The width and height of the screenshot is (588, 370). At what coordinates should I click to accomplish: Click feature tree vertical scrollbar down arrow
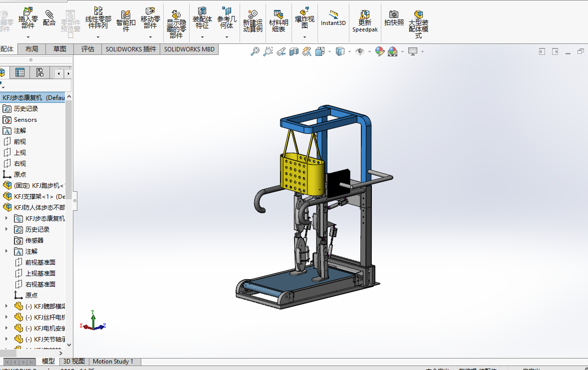point(69,345)
